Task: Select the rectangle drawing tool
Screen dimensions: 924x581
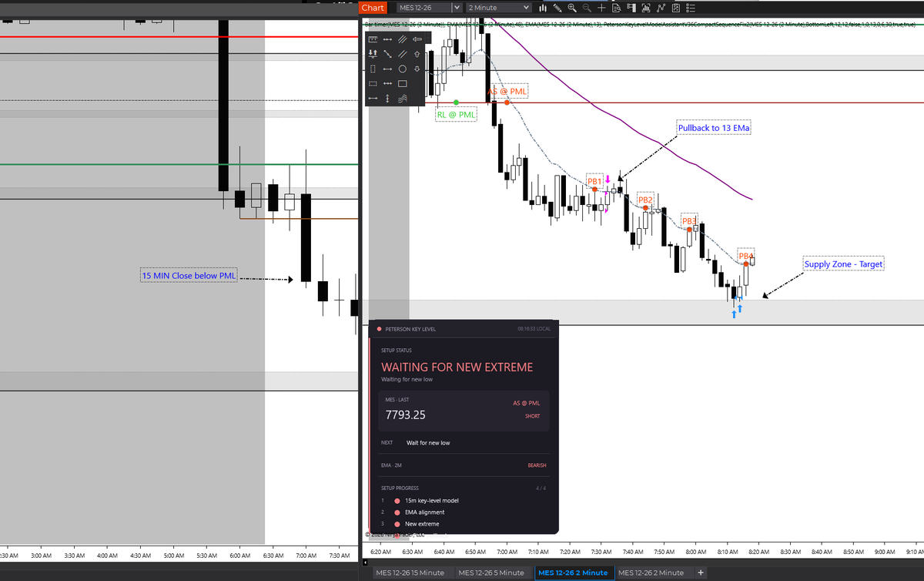Action: [402, 83]
